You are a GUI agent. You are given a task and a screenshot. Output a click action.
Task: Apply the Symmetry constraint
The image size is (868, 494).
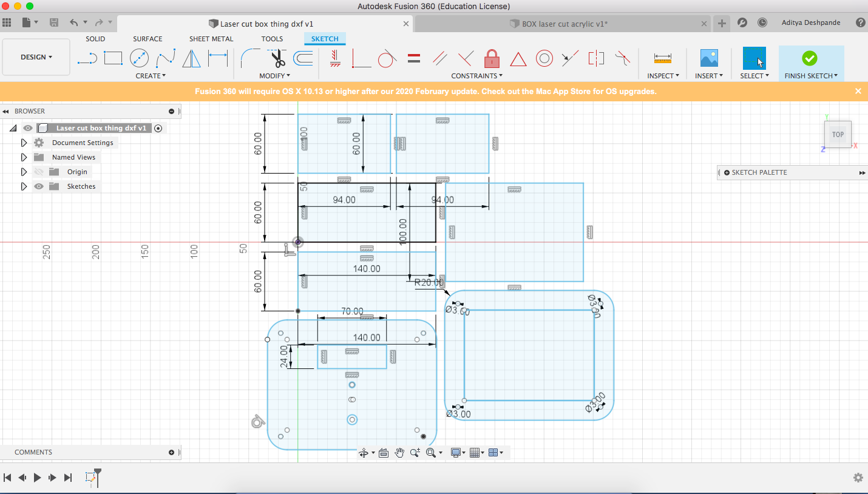click(x=596, y=58)
